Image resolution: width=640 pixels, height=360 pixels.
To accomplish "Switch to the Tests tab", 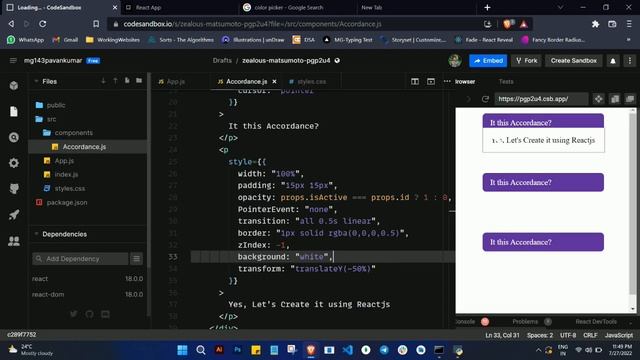I will [506, 82].
